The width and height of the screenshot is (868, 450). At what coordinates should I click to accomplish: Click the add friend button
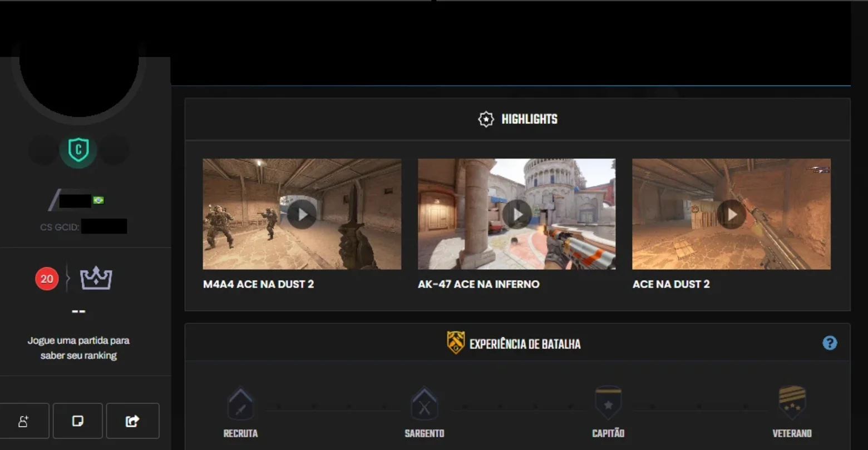click(x=23, y=421)
